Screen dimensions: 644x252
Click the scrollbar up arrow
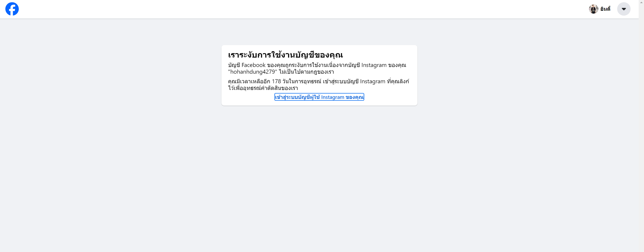pos(641,2)
